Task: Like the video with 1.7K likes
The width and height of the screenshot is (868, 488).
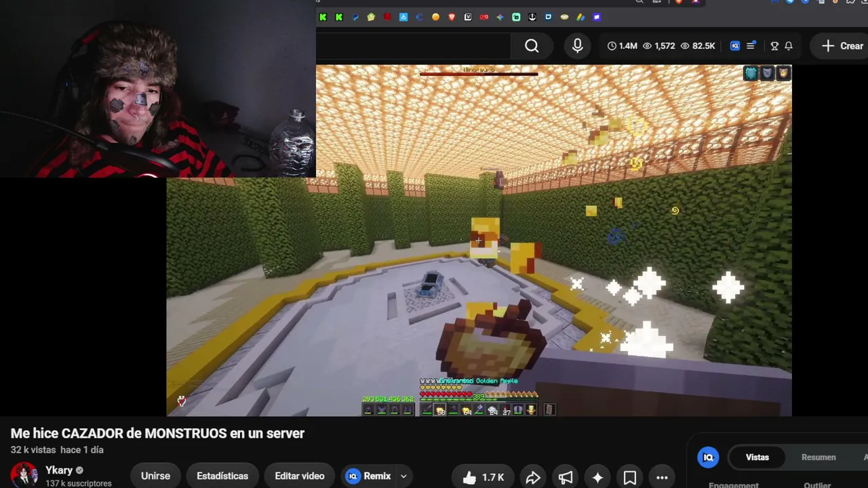Action: click(x=483, y=477)
